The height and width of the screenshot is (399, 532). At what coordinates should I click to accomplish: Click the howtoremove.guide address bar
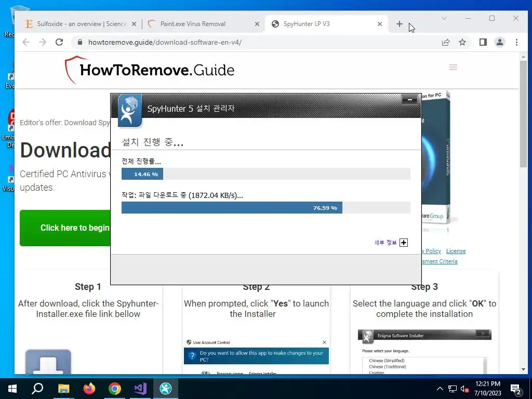tap(255, 42)
